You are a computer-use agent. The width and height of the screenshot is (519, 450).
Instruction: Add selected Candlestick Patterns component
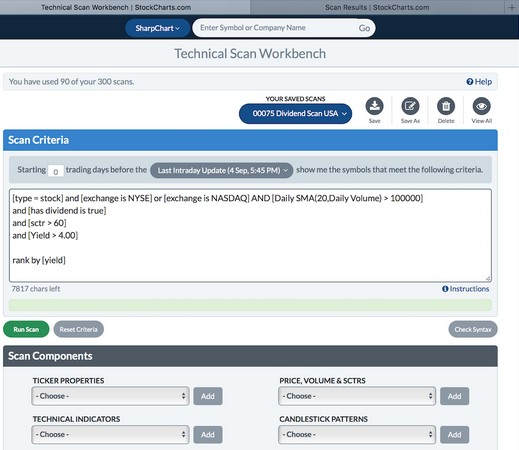pyautogui.click(x=454, y=434)
